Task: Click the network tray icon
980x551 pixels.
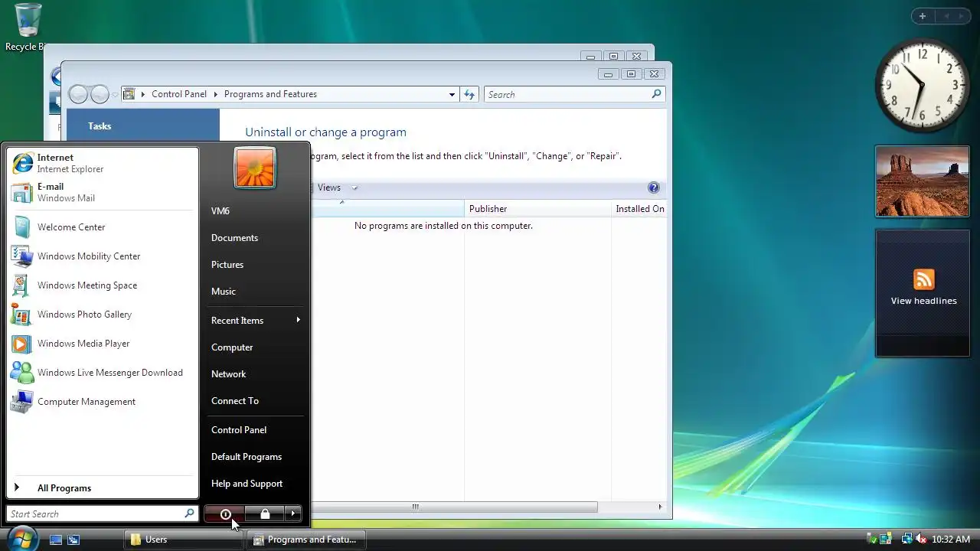Action: [x=906, y=540]
